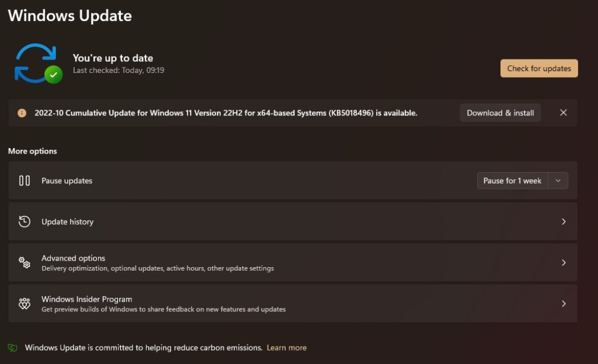
Task: Click the carbon emissions commitment sentence
Action: (x=144, y=348)
